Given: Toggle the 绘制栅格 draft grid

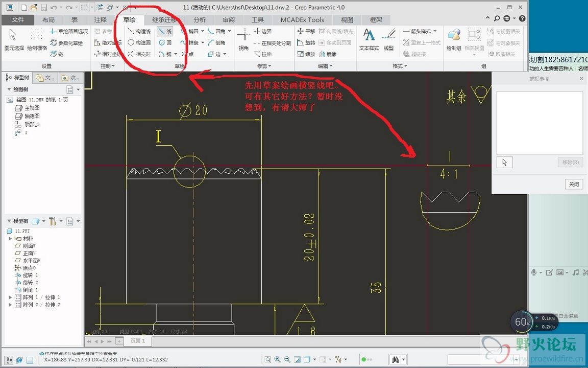Looking at the screenshot, I should click(37, 39).
